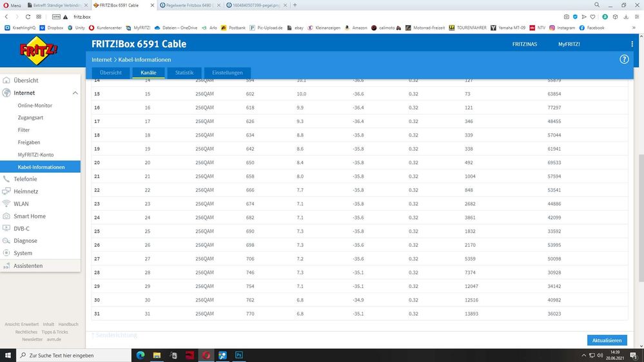Open MyFRITZ!-Konto in the sidebar

(x=35, y=155)
